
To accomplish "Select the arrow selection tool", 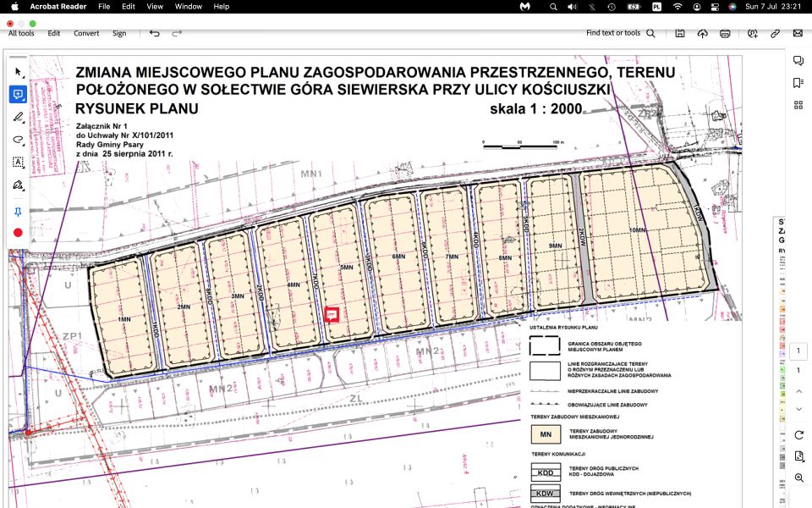I will (19, 72).
